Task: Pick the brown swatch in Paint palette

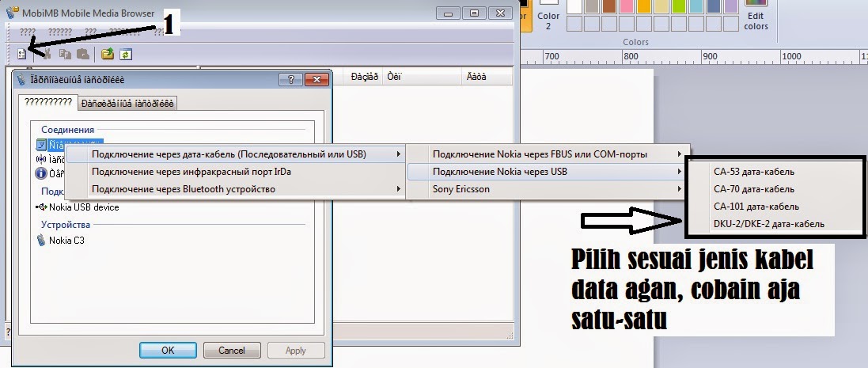Action: click(x=609, y=6)
